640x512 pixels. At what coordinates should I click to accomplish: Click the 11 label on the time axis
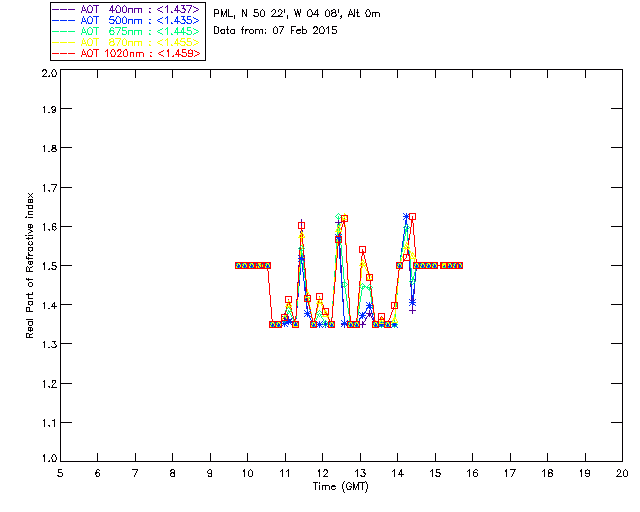[x=285, y=473]
